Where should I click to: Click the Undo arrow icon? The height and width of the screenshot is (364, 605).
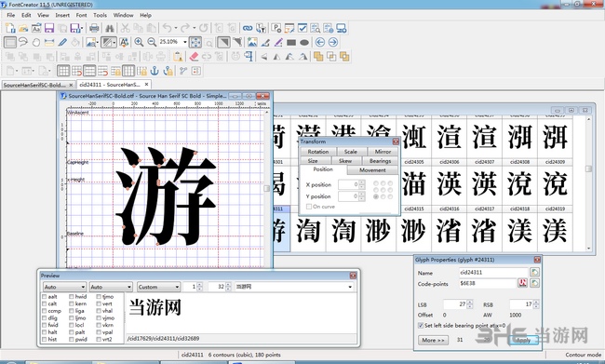point(167,28)
